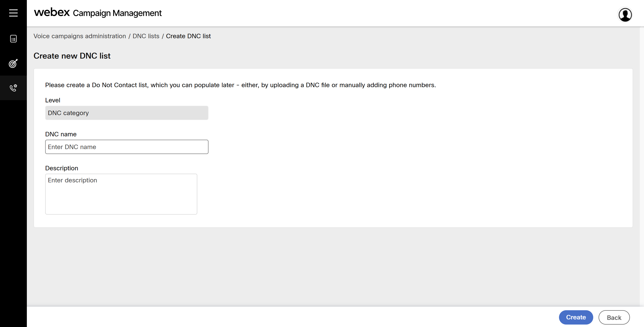
Task: Navigate to DNC lists breadcrumb
Action: coord(146,36)
